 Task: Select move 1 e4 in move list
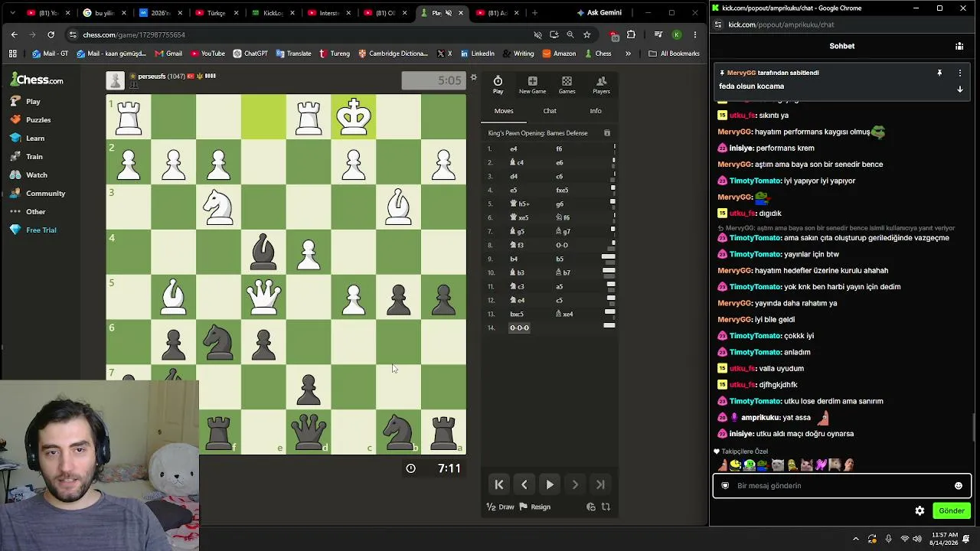(513, 148)
